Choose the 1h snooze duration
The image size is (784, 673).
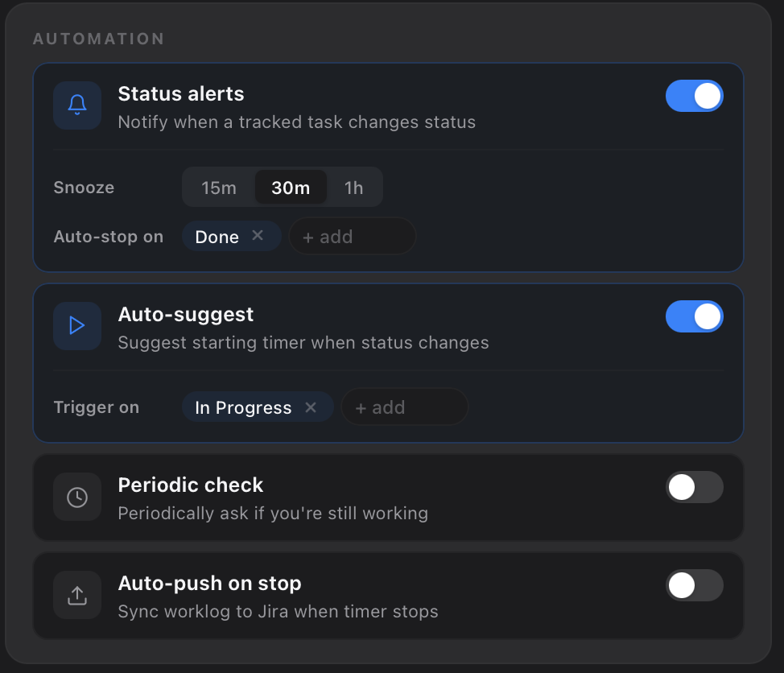pos(354,188)
